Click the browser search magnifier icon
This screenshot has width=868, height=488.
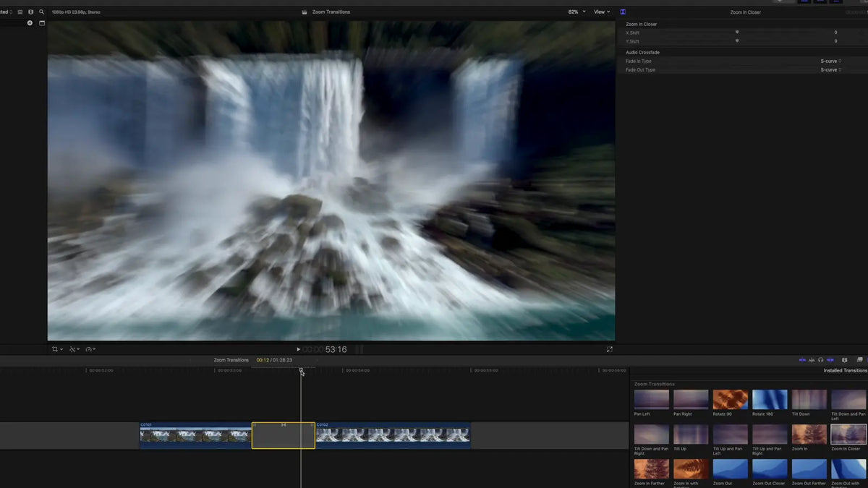(42, 12)
